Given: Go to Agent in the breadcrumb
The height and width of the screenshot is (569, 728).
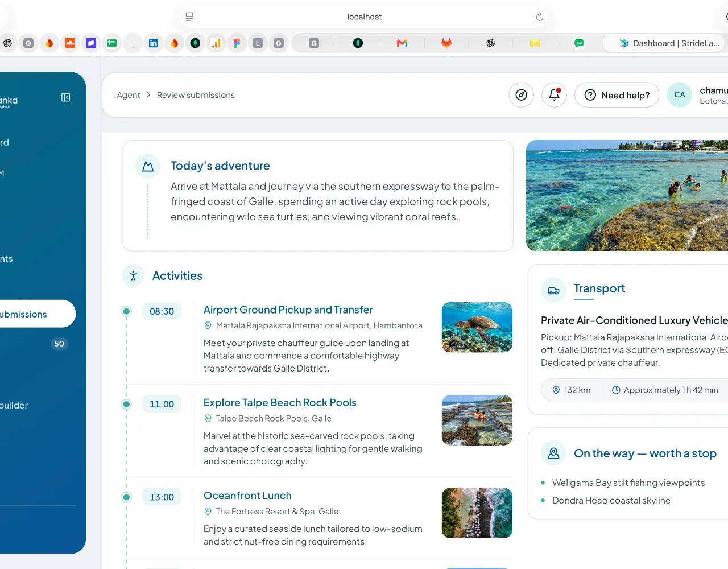Looking at the screenshot, I should point(129,95).
